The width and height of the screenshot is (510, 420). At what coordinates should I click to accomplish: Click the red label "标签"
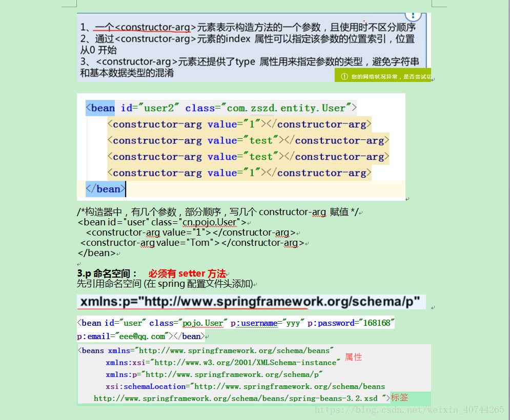399,397
